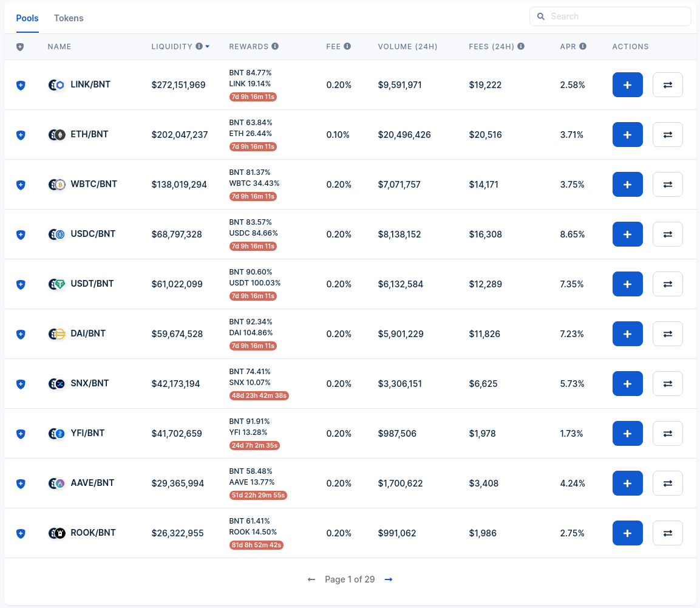
Task: Select fees value $16,308
Action: pos(485,234)
